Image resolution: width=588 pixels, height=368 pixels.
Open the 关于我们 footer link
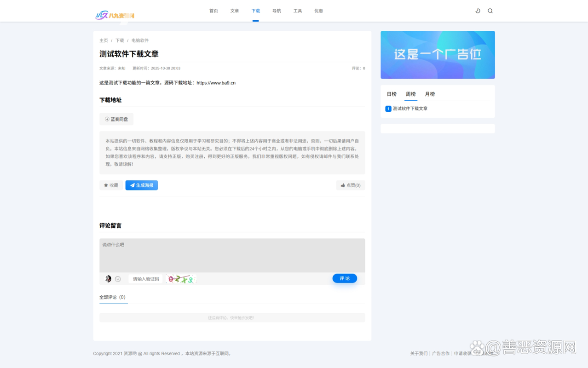click(x=419, y=353)
